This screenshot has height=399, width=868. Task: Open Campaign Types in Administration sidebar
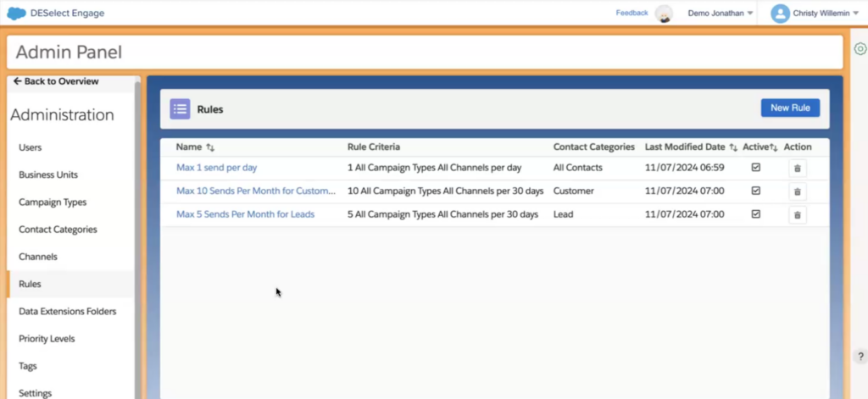[x=53, y=202]
